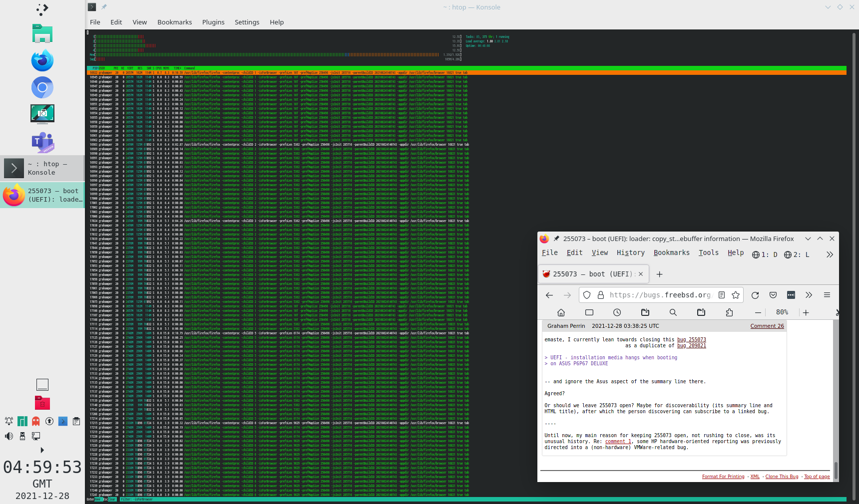This screenshot has height=504, width=859.
Task: Open the extensions puzzle-piece icon
Action: pyautogui.click(x=729, y=312)
